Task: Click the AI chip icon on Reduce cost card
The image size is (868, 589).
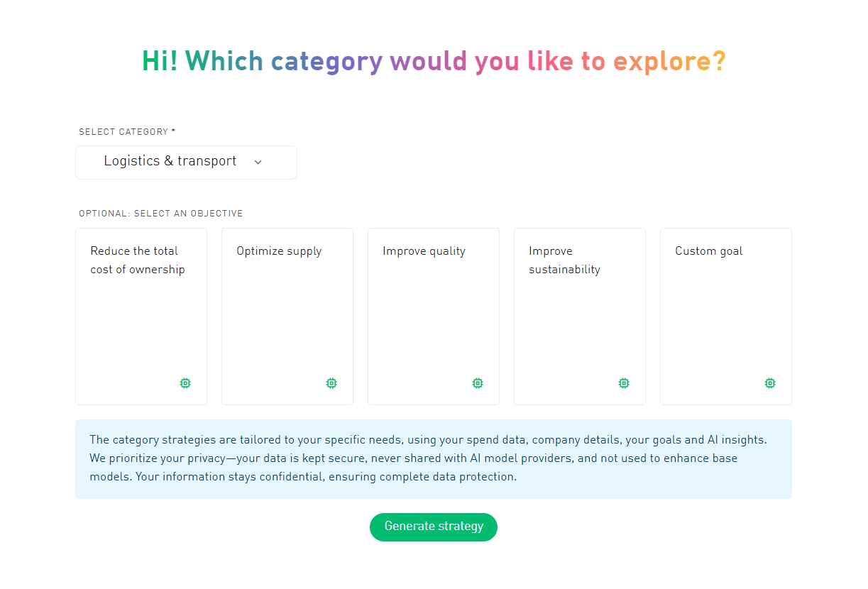Action: 185,383
